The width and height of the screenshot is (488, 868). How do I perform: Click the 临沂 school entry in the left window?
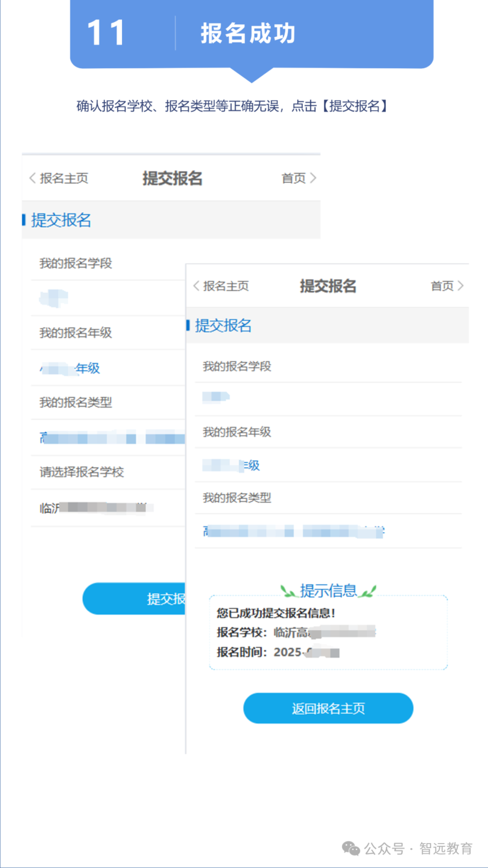point(96,508)
